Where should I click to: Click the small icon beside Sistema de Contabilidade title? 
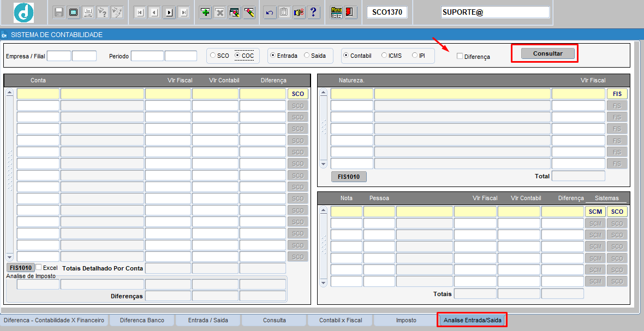coord(4,35)
